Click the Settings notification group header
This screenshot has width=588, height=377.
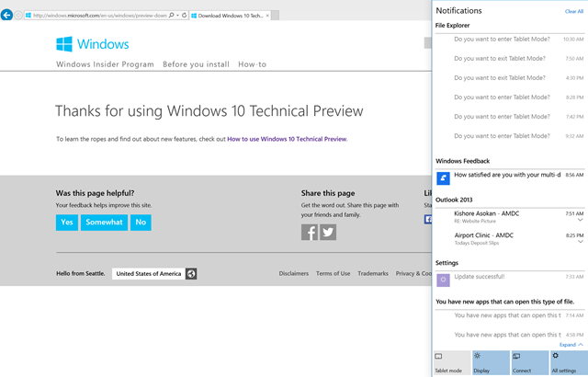(447, 263)
